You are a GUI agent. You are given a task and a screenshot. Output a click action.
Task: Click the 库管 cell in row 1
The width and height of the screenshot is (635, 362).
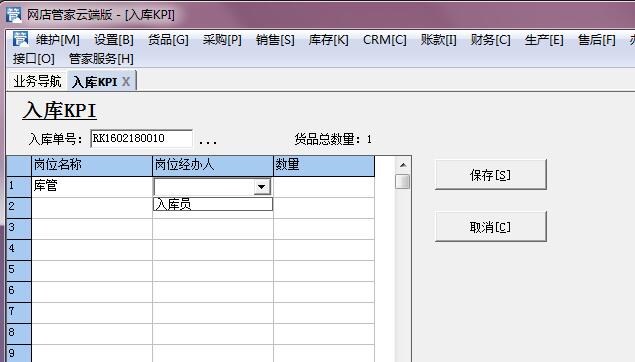pos(92,187)
